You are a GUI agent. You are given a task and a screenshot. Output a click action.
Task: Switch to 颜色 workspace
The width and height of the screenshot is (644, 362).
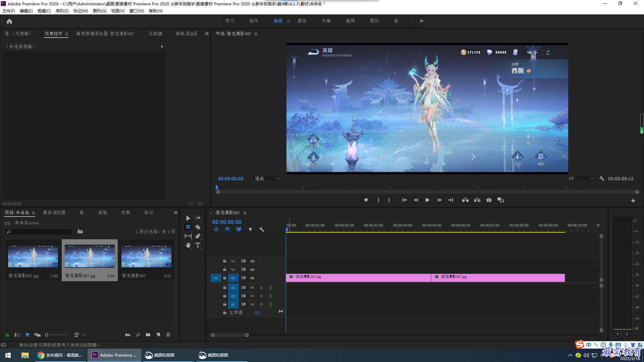[302, 21]
